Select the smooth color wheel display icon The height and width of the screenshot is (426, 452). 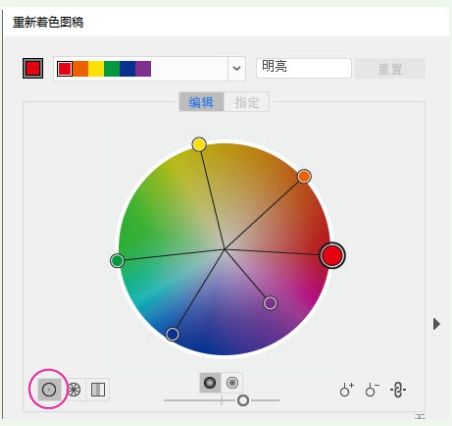pos(49,389)
